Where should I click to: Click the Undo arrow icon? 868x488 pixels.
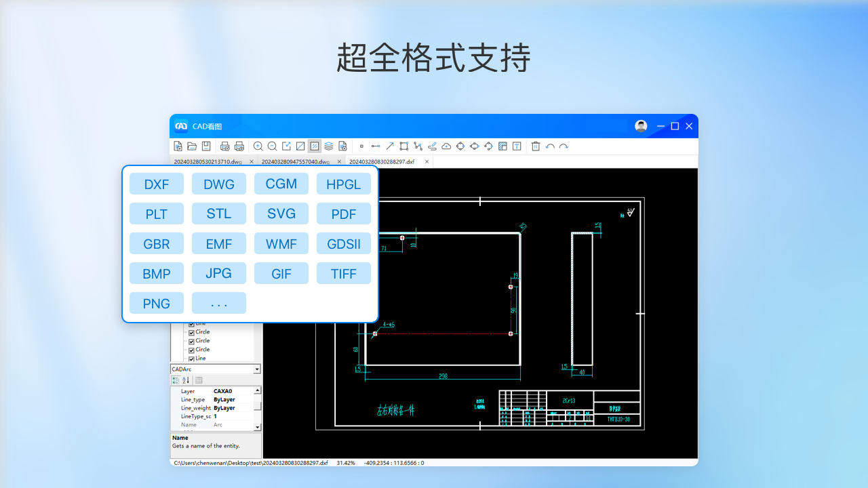[550, 146]
